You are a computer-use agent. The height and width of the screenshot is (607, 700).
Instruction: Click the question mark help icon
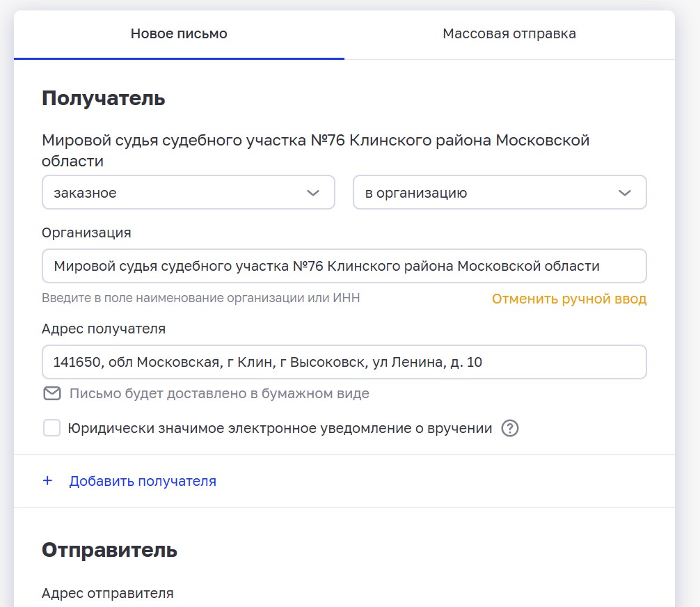coord(510,429)
